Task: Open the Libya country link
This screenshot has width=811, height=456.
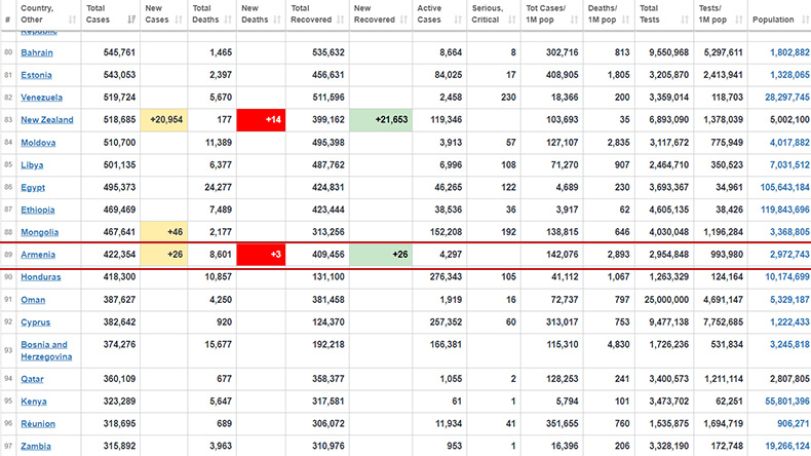Action: pos(32,165)
